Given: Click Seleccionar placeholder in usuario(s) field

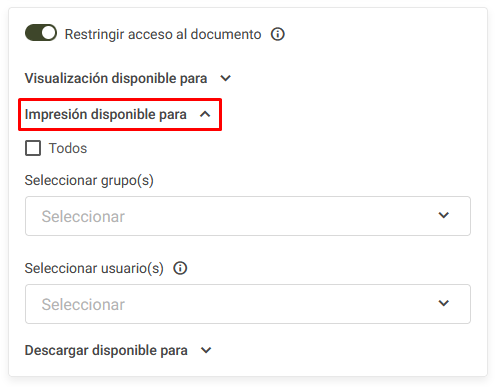Looking at the screenshot, I should (83, 304).
